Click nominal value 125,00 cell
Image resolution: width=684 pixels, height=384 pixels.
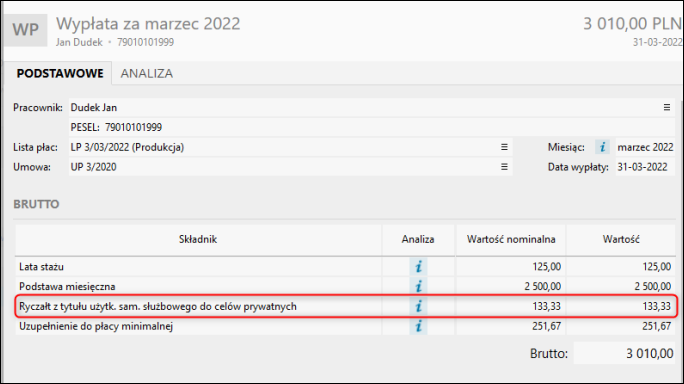(511, 266)
